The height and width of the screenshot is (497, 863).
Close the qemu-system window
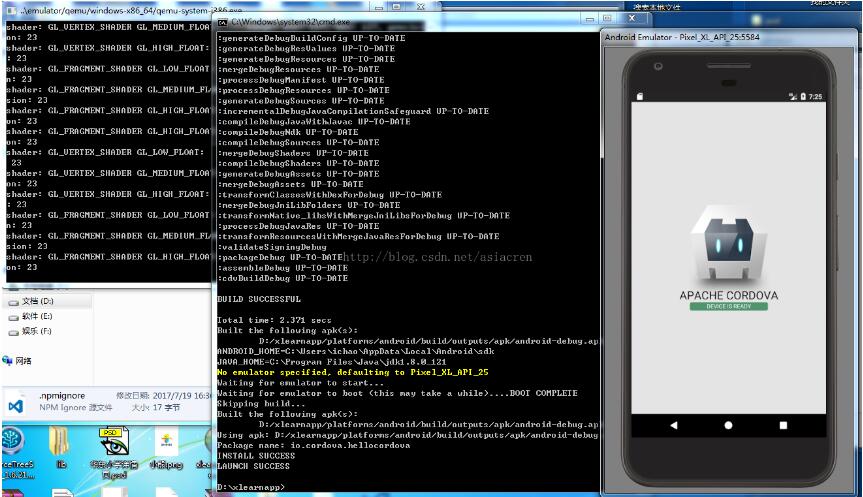420,7
